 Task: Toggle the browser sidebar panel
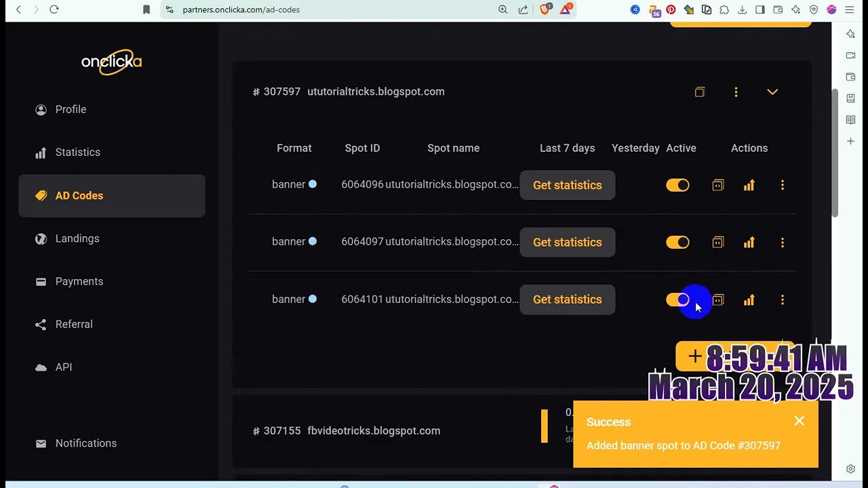point(760,9)
